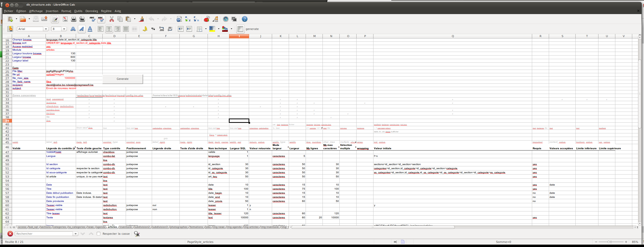Switch to the photographes sheet tab
644x247 pixels.
(x=179, y=227)
